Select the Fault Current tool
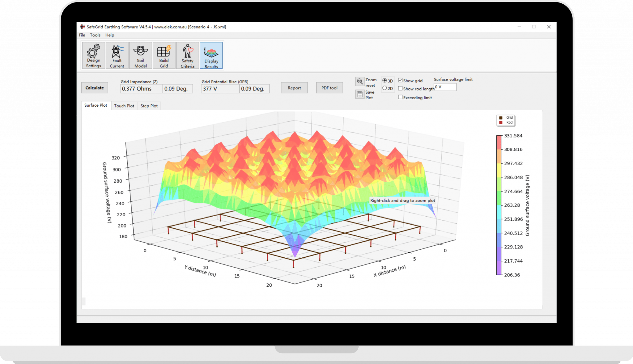The image size is (633, 364). point(117,56)
